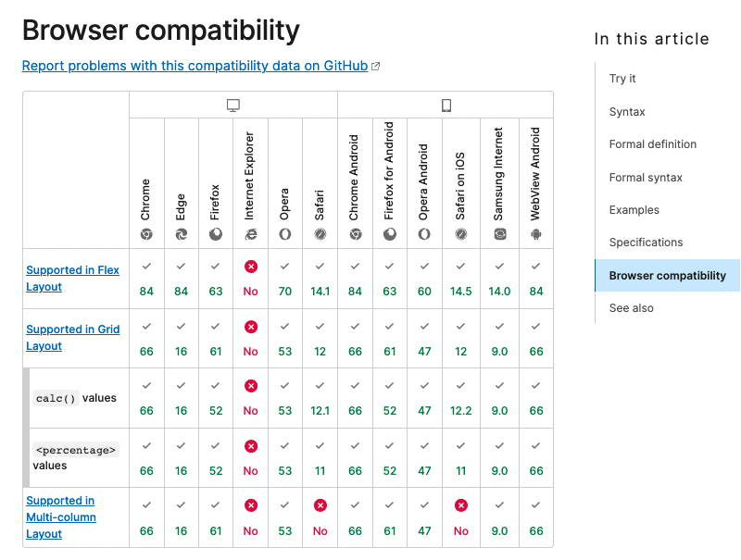Open the Supported in Grid Layout link
Viewport: 741px width, 560px height.
73,338
